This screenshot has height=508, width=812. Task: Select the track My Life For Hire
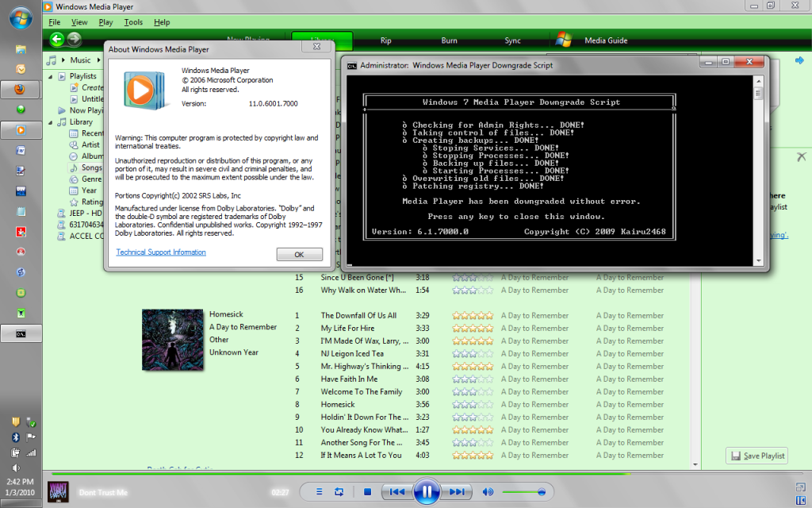pyautogui.click(x=347, y=328)
